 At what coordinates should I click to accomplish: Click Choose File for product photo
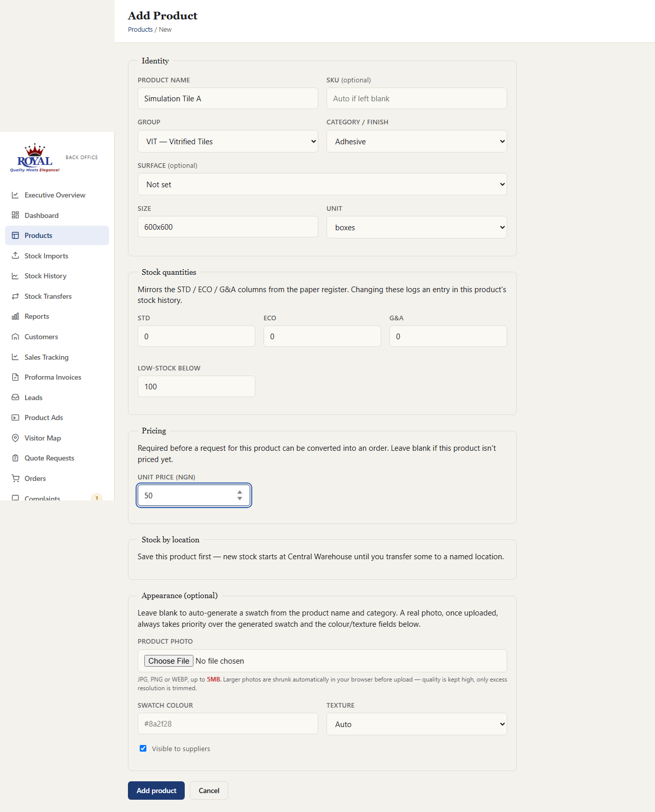(169, 661)
